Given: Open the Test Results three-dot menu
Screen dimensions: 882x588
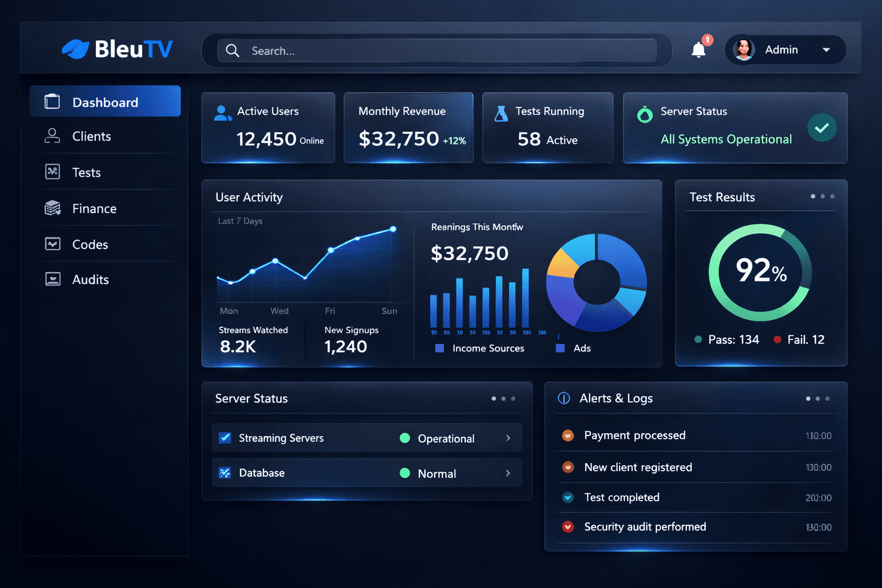Looking at the screenshot, I should [822, 197].
